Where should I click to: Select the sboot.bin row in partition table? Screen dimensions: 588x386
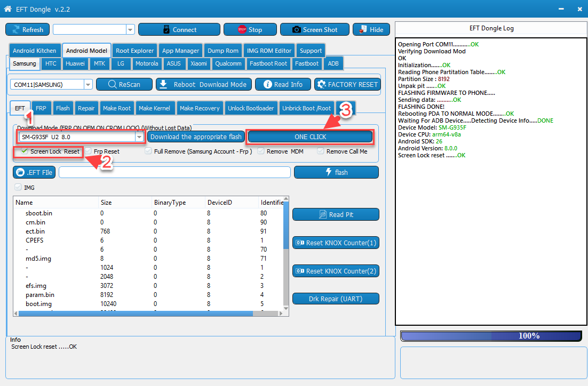(x=149, y=213)
